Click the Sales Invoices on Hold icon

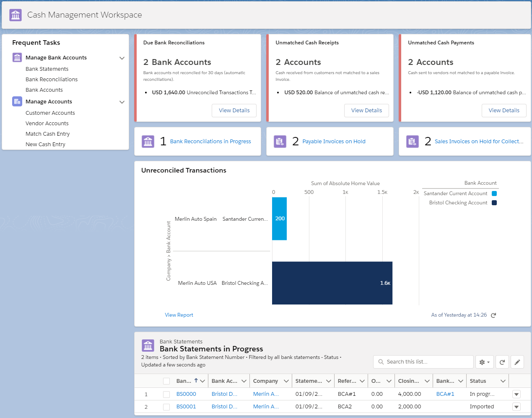coord(413,142)
